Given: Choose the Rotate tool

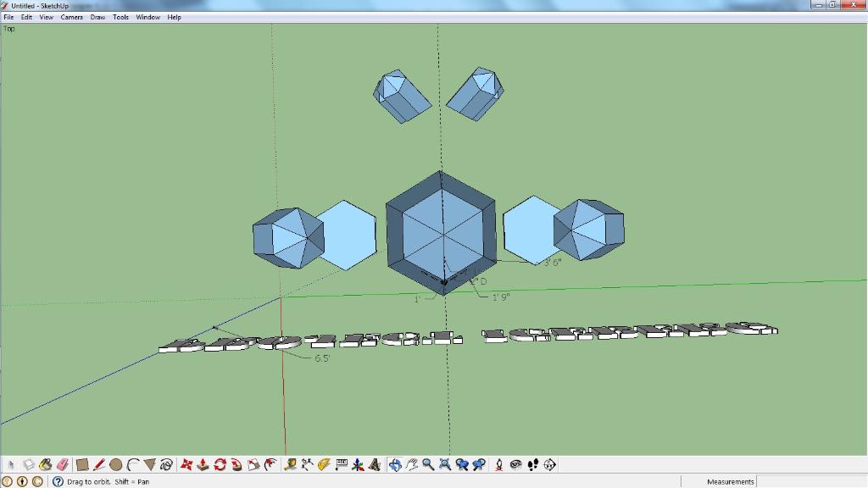Looking at the screenshot, I should point(220,465).
